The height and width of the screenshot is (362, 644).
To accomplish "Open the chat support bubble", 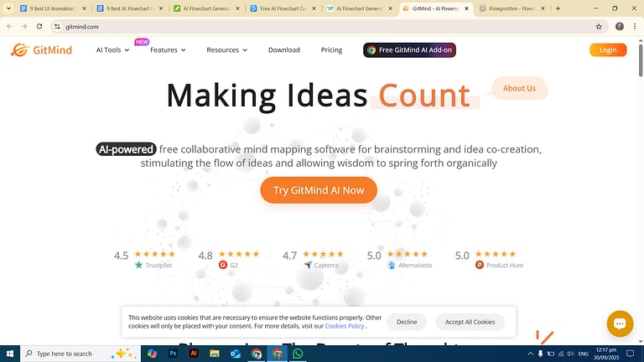I will click(620, 323).
